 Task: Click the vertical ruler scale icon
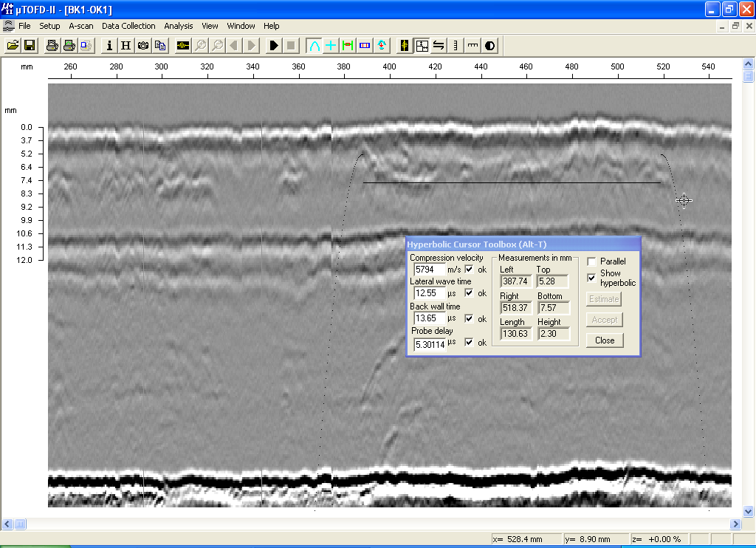click(456, 45)
